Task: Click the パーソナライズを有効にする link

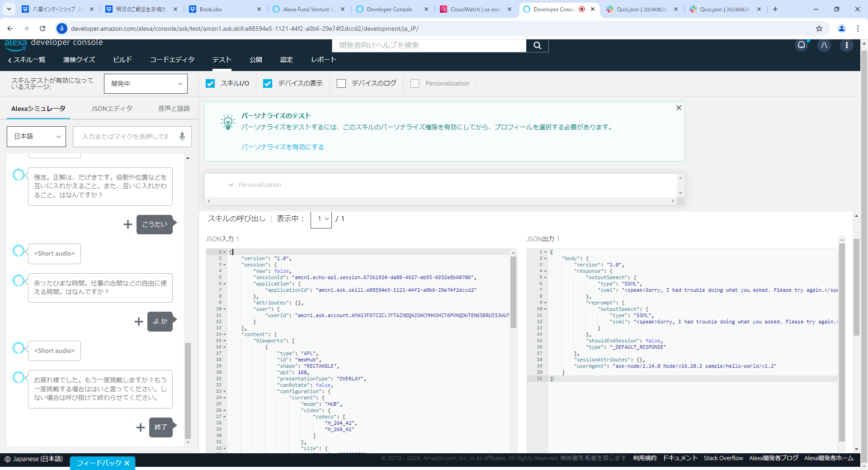Action: (283, 147)
